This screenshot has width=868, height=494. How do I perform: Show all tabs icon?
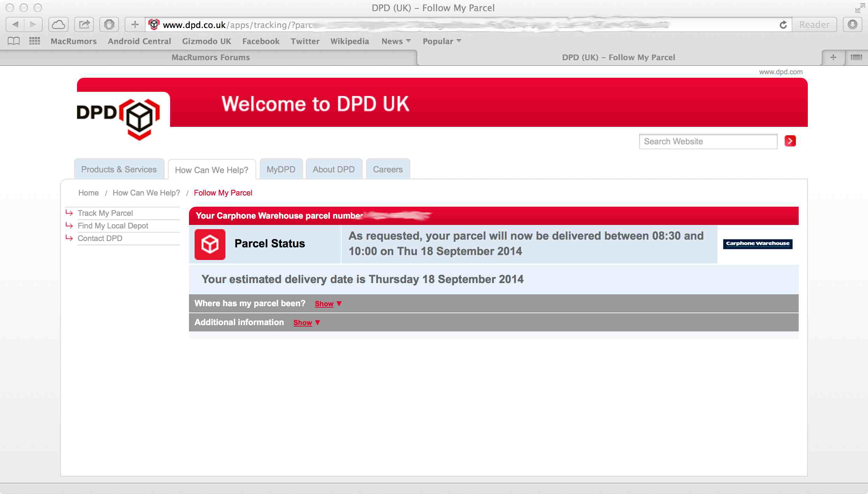click(856, 57)
